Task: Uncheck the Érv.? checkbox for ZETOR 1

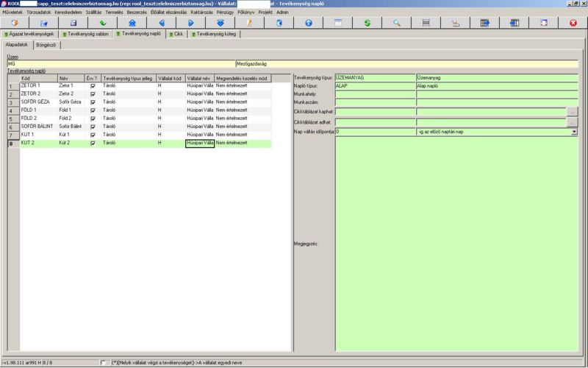Action: click(x=93, y=86)
